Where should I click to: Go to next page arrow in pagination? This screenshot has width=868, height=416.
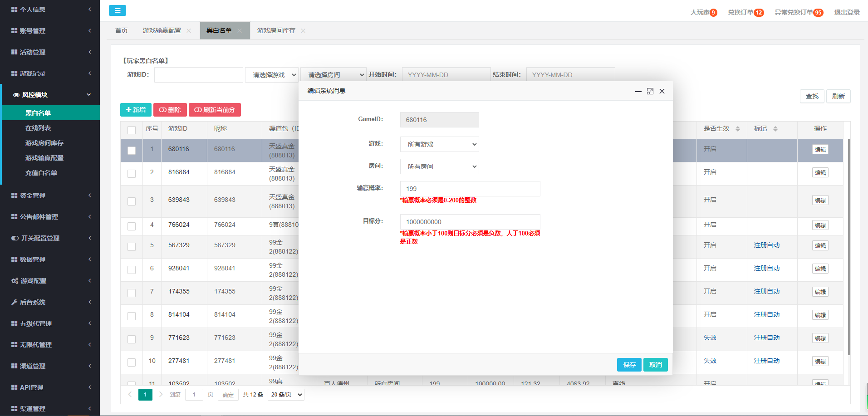[161, 394]
